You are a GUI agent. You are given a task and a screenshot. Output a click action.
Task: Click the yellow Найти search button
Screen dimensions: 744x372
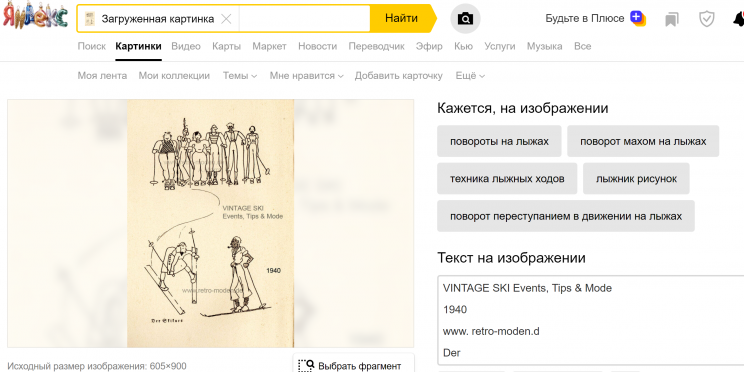coord(401,19)
